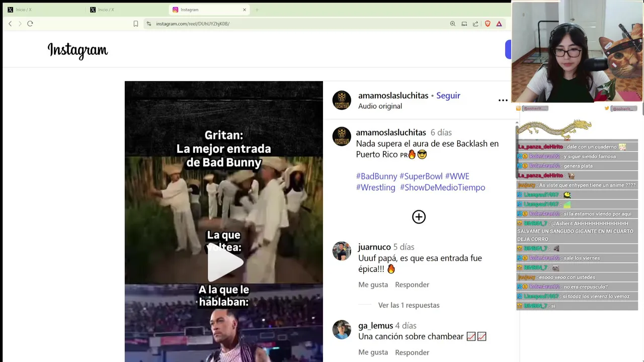
Task: Share this page using the share icon
Action: click(475, 24)
